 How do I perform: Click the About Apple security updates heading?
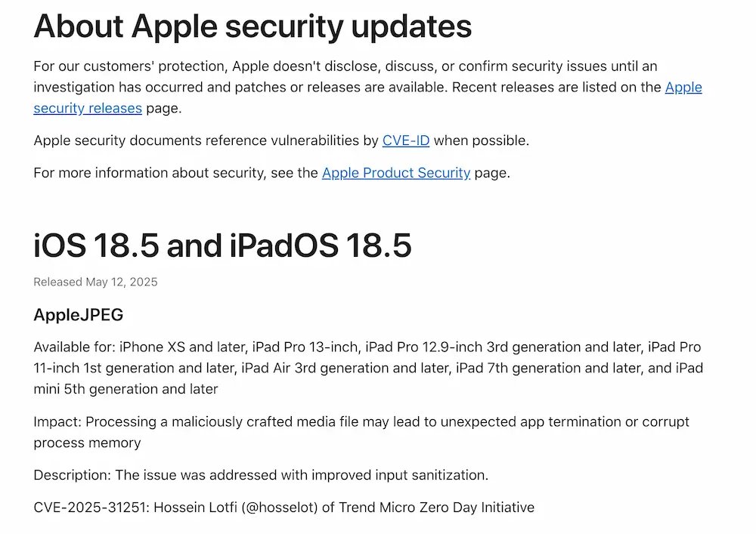(x=253, y=27)
